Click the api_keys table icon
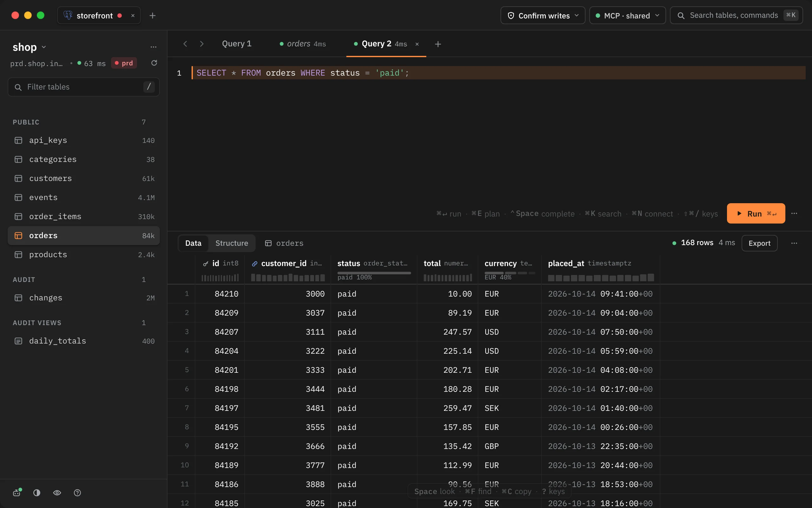The height and width of the screenshot is (508, 812). [18, 140]
